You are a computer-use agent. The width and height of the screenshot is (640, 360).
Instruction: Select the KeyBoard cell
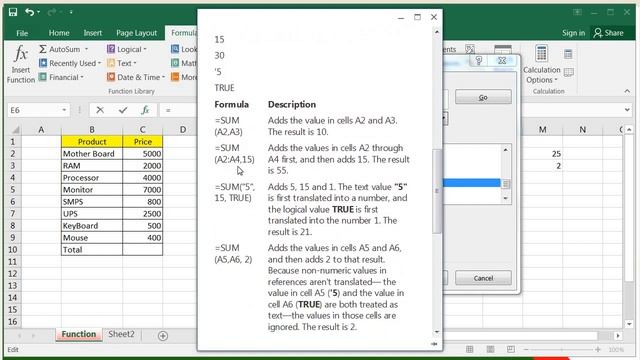[92, 225]
